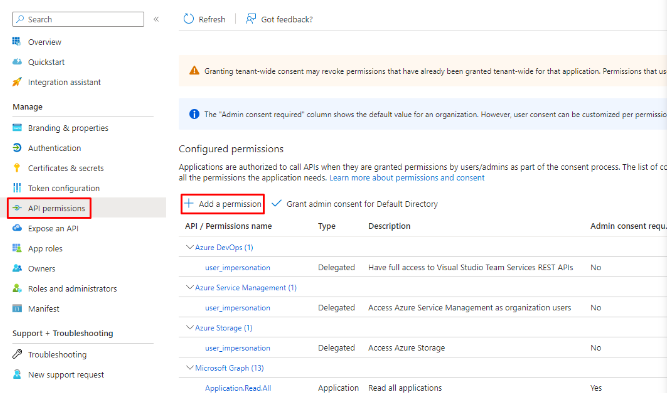
Task: Collapse the Microsoft Graph (13) group
Action: [190, 367]
